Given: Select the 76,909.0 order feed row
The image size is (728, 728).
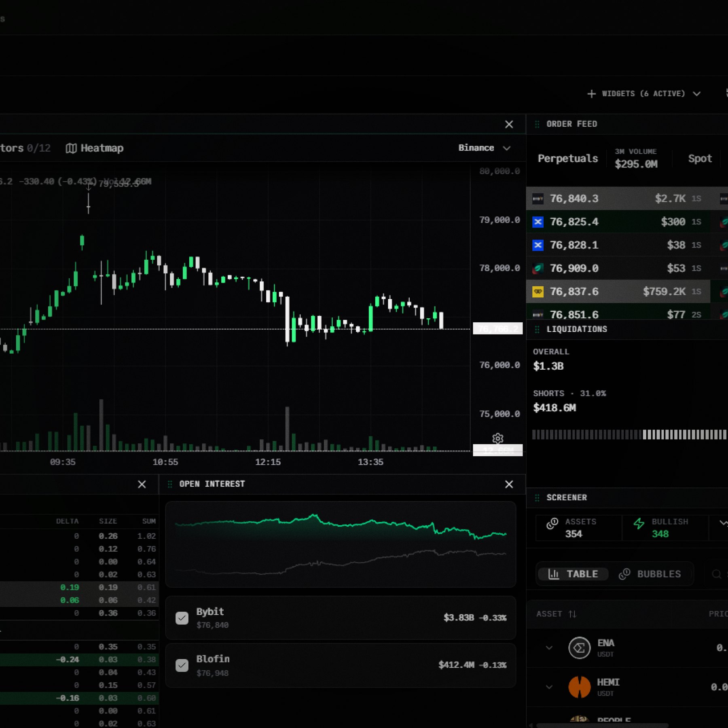Looking at the screenshot, I should point(618,268).
